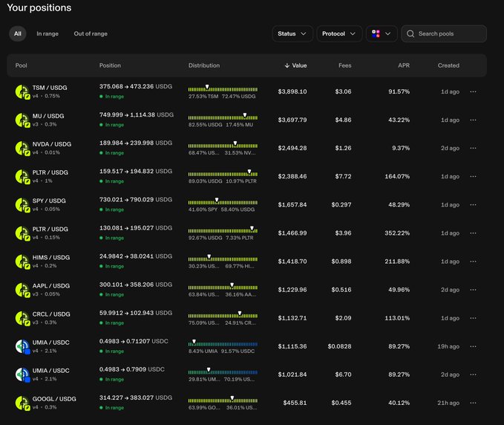Click HIMS APR 211.88%
Image resolution: width=504 pixels, height=425 pixels.
click(397, 262)
